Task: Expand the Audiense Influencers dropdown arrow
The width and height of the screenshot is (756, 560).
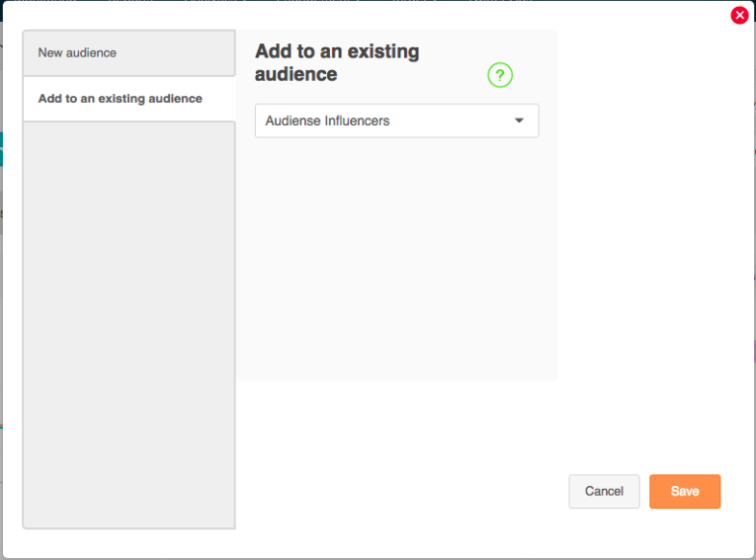Action: (519, 120)
